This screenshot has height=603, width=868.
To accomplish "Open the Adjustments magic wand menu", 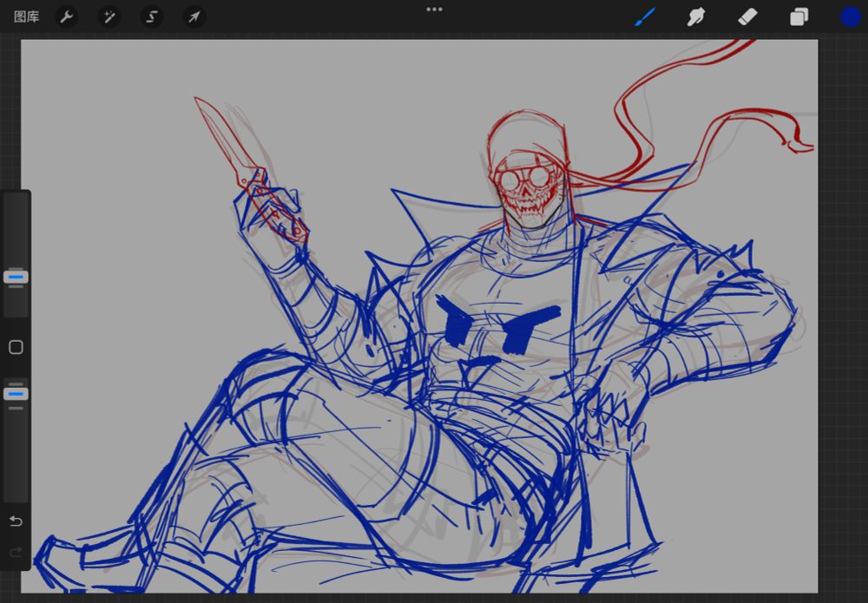I will [x=109, y=16].
